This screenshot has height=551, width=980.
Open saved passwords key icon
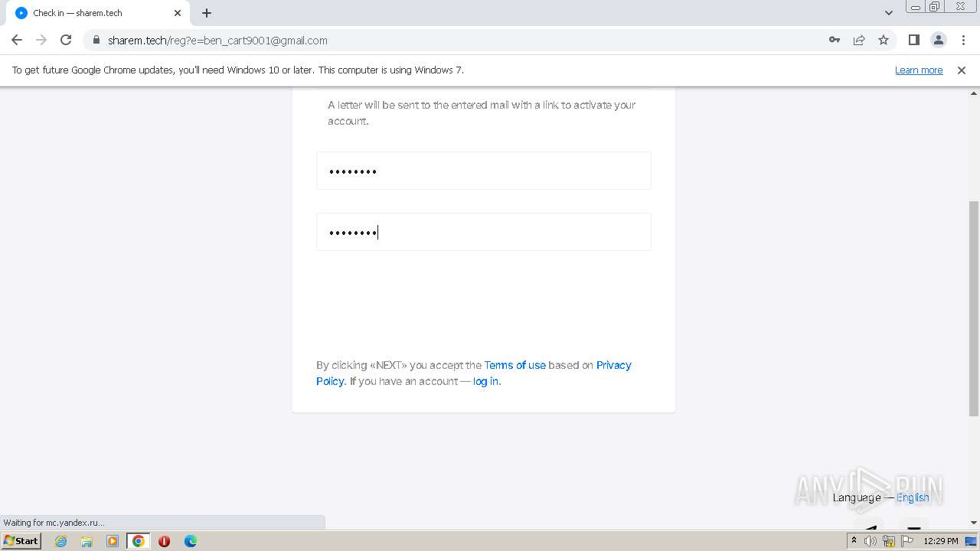click(x=835, y=40)
